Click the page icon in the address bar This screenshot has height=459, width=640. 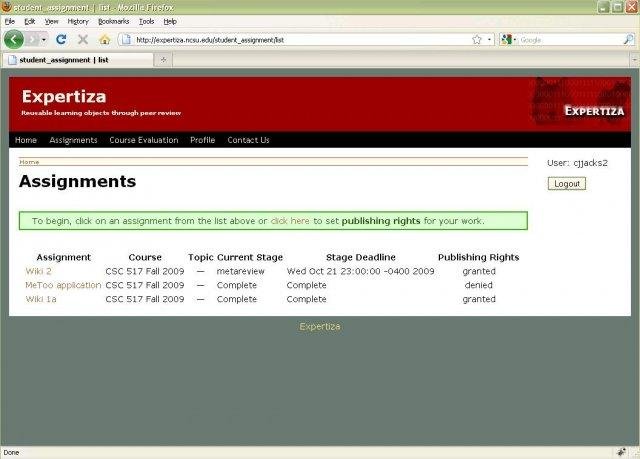127,40
